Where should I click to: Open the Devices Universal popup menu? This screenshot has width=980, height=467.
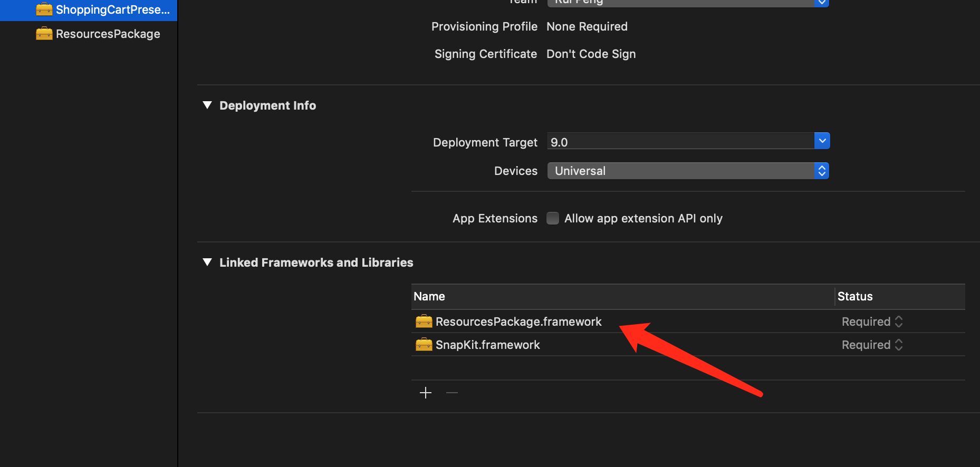tap(688, 171)
